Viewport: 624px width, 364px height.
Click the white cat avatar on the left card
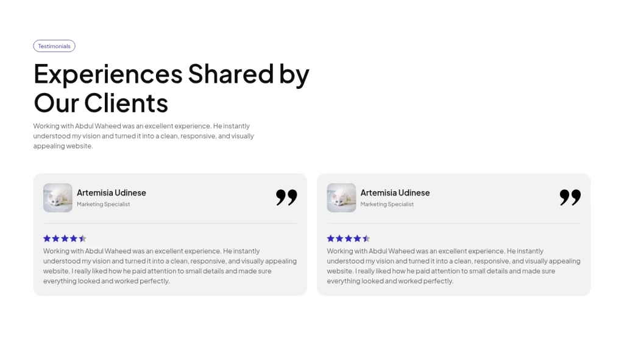coord(57,197)
